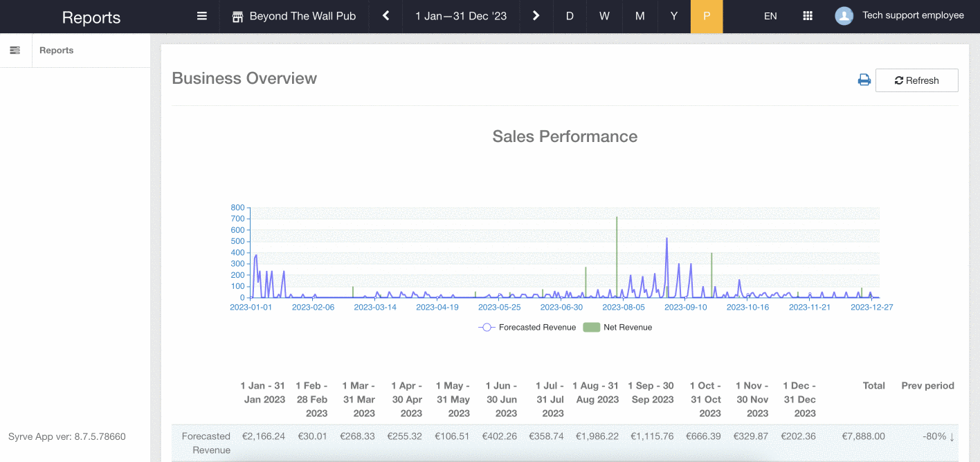
Task: Switch to Day view (D)
Action: [x=570, y=16]
